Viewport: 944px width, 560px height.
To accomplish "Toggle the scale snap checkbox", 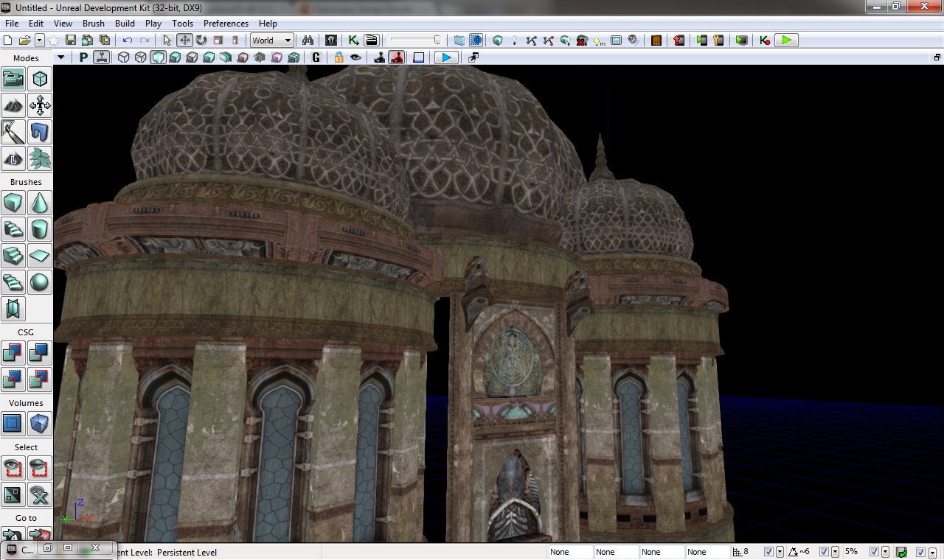I will click(x=874, y=552).
